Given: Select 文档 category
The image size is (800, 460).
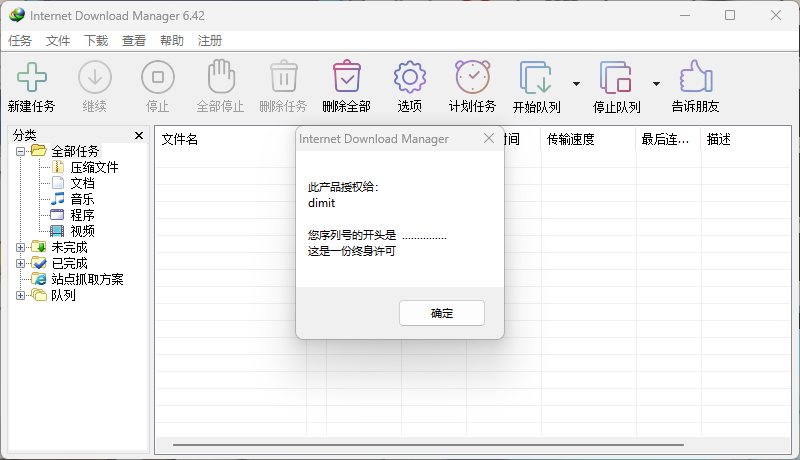Looking at the screenshot, I should [82, 183].
